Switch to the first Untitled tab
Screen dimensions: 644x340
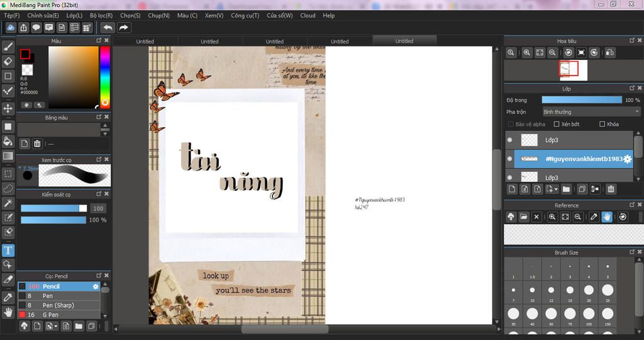coord(145,41)
